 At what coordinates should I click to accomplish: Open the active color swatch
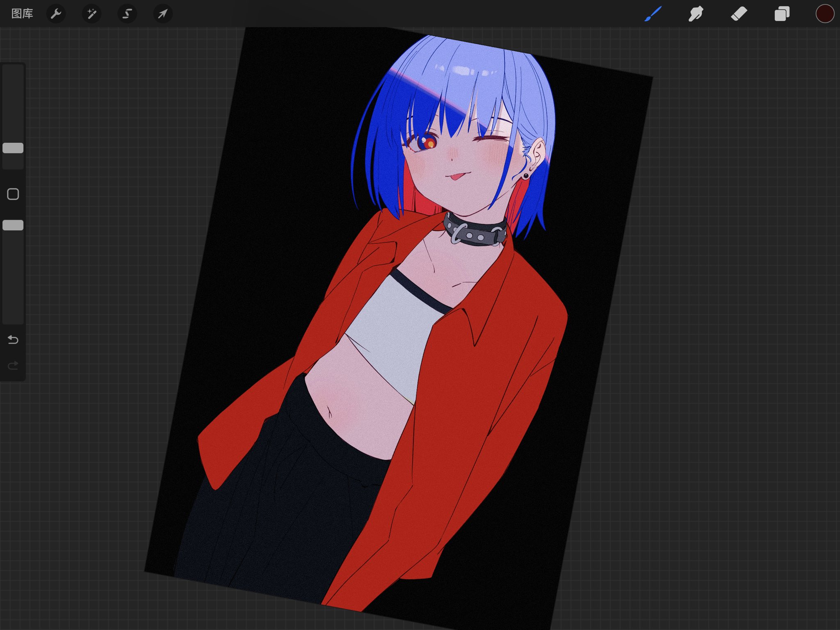pos(825,14)
